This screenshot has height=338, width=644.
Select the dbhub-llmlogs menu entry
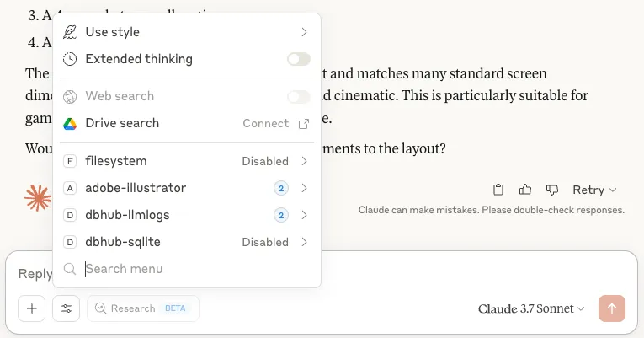(x=187, y=215)
